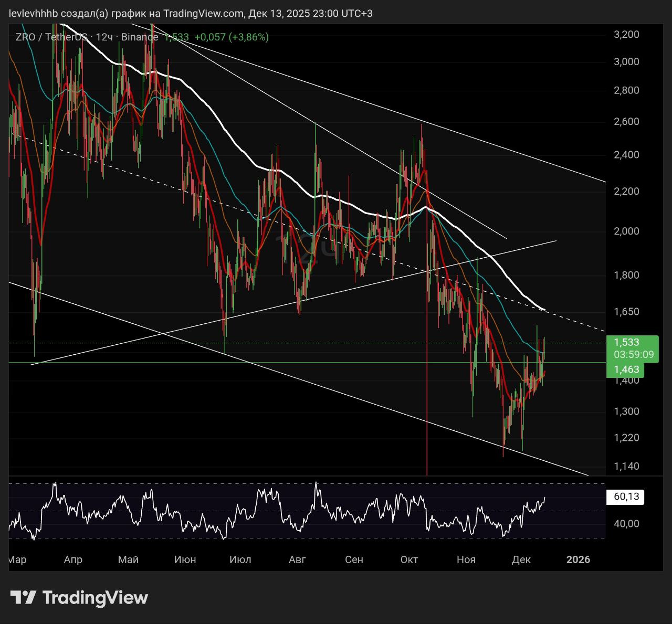672x624 pixels.
Task: Click the 1,140 price axis label
Action: tap(626, 466)
